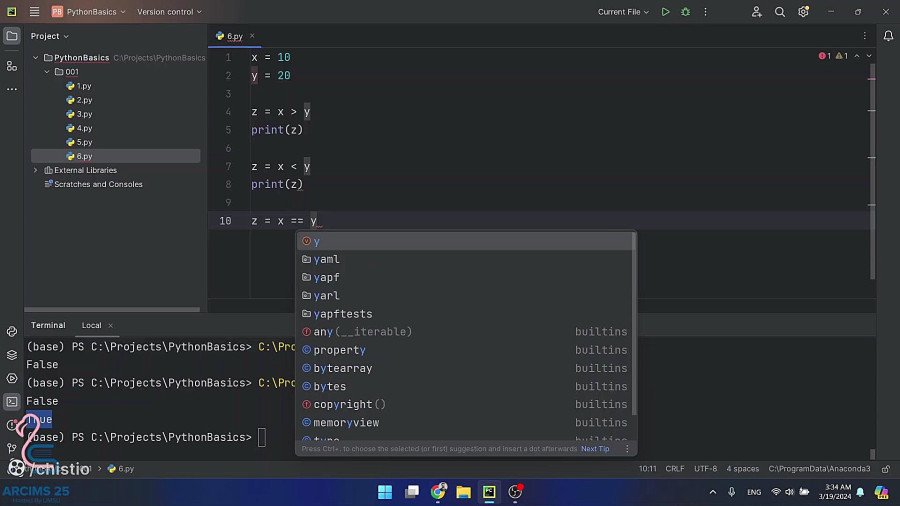Open IDE settings gear

click(x=803, y=11)
